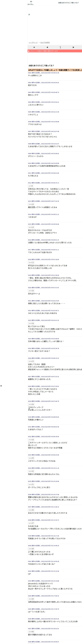Screen dimensions: 82x644
Task: Click the thread heading お前らあうろりどこで拾ってる？ above post 0001
Action: (x=41, y=65)
